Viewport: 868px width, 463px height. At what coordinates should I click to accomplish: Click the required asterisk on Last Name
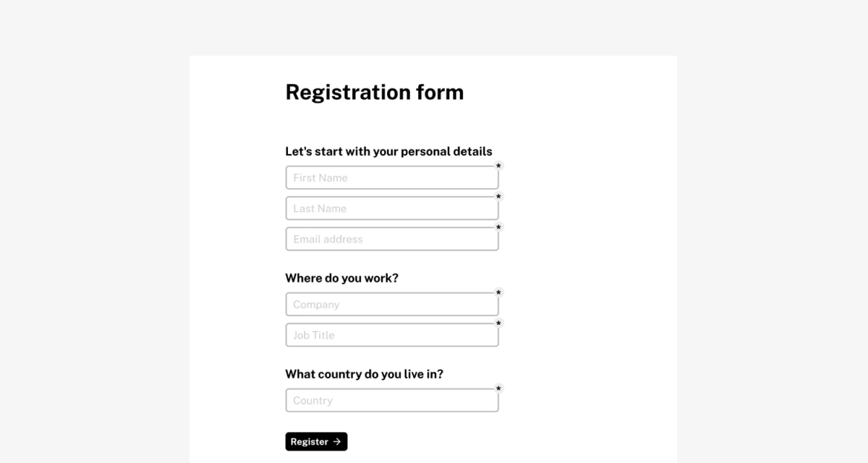498,197
